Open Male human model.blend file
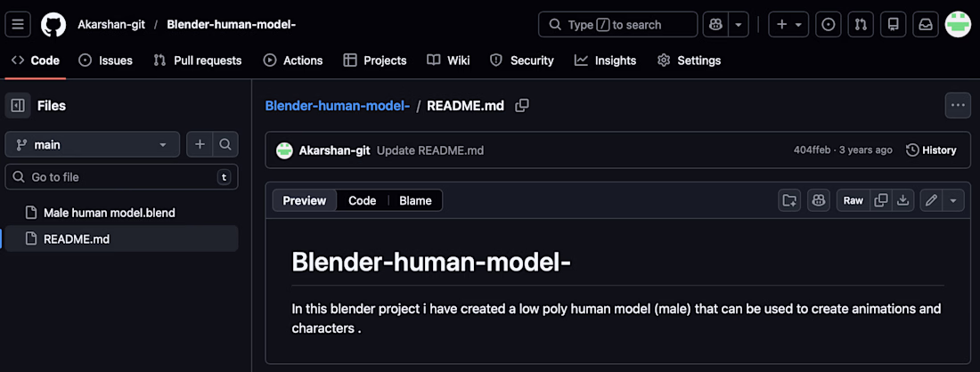The width and height of the screenshot is (980, 372). pos(110,212)
